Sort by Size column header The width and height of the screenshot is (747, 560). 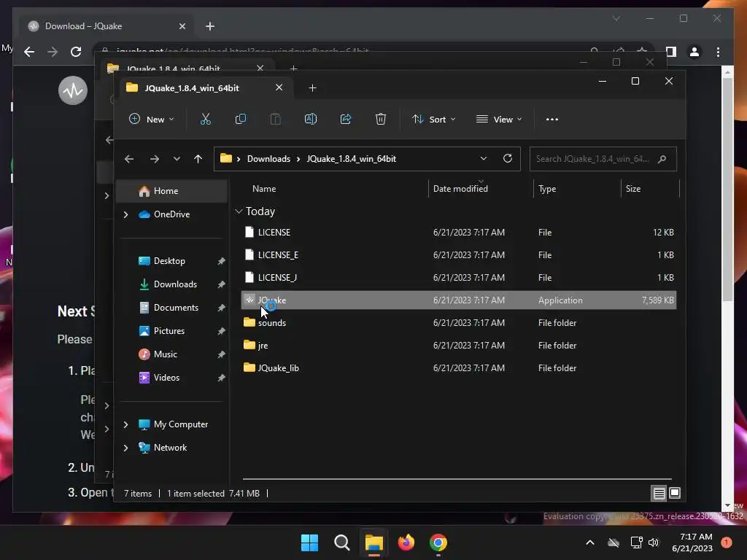pos(632,189)
